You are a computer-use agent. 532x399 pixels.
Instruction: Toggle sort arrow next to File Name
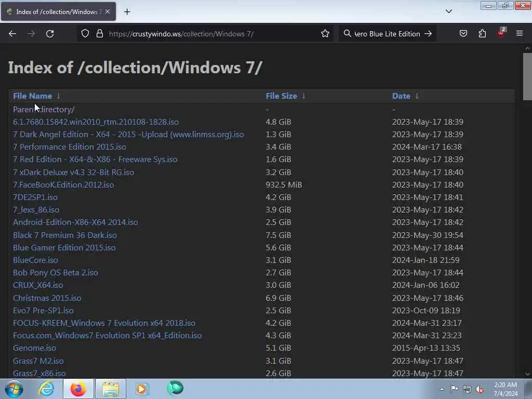pos(58,96)
